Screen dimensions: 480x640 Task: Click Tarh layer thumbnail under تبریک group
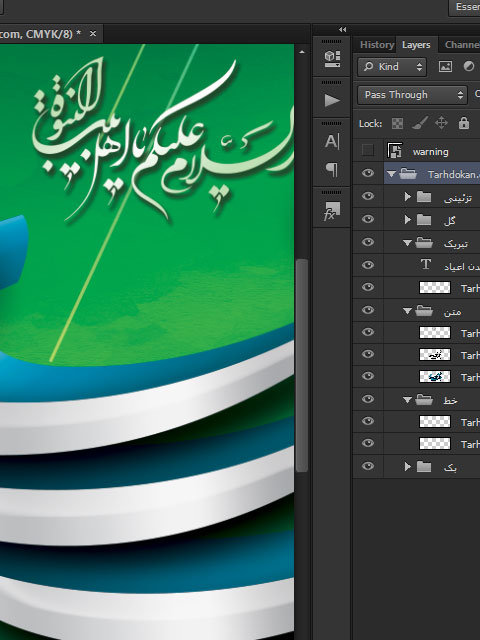click(435, 288)
